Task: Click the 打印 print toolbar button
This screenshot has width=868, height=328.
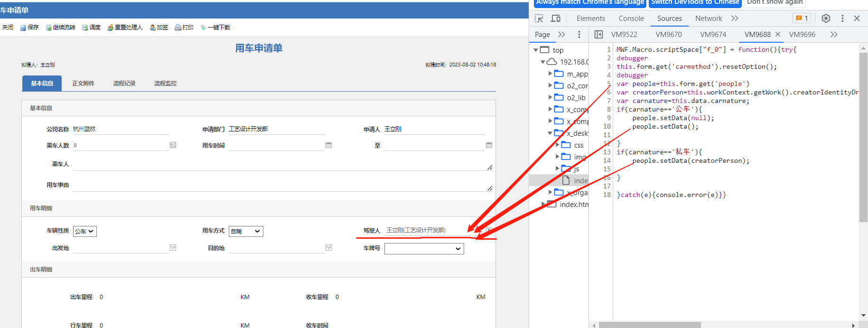Action: click(x=184, y=28)
